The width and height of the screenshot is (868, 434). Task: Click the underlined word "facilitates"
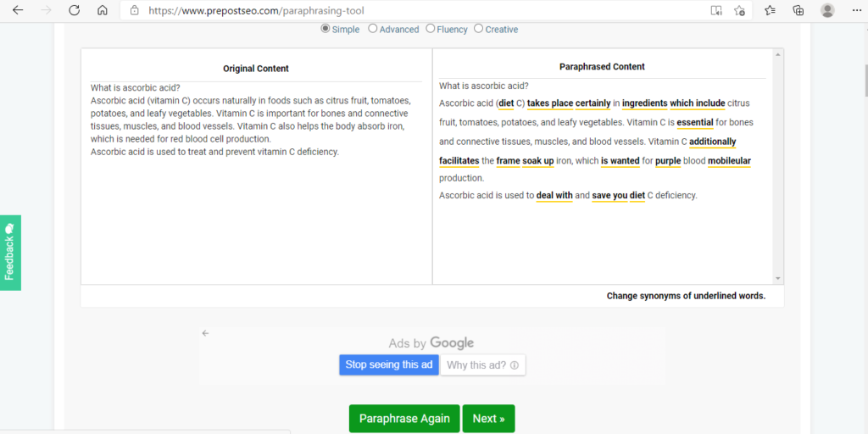[x=459, y=161]
